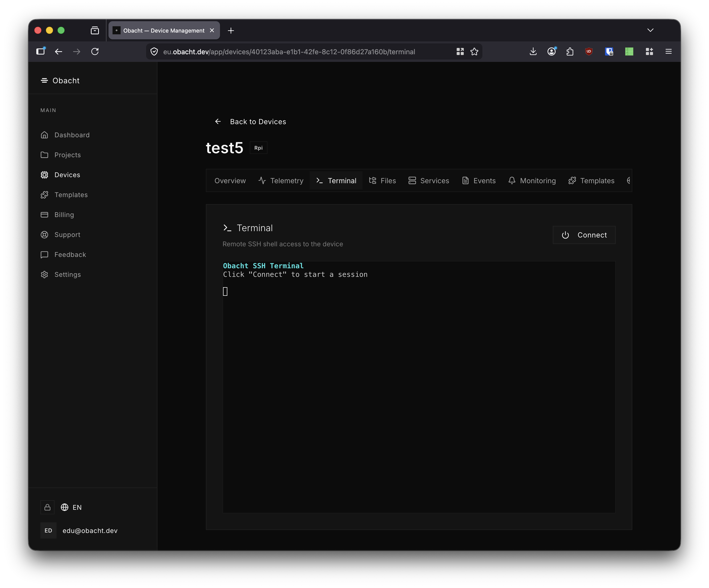The image size is (709, 588).
Task: Switch to the Overview tab
Action: [230, 181]
